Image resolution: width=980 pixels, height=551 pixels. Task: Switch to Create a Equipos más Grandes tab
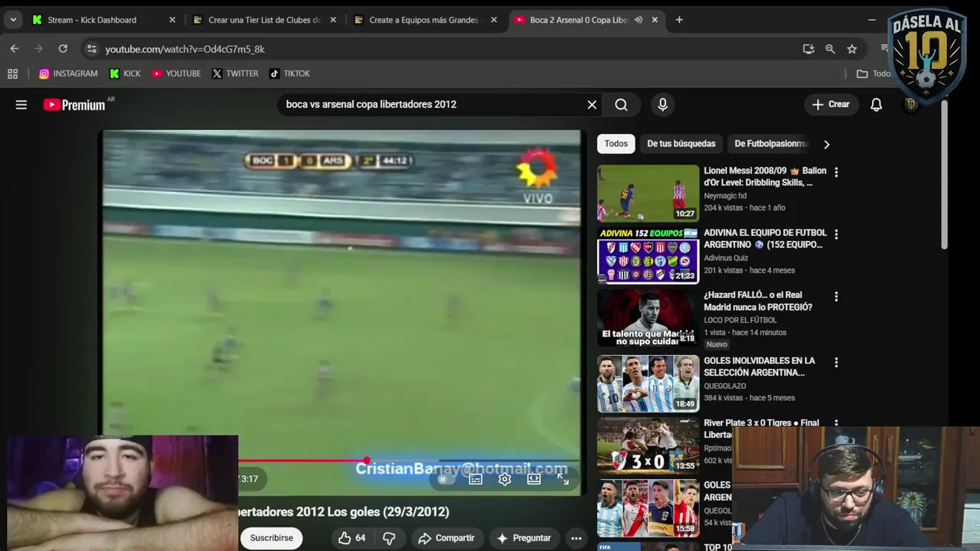click(x=423, y=20)
